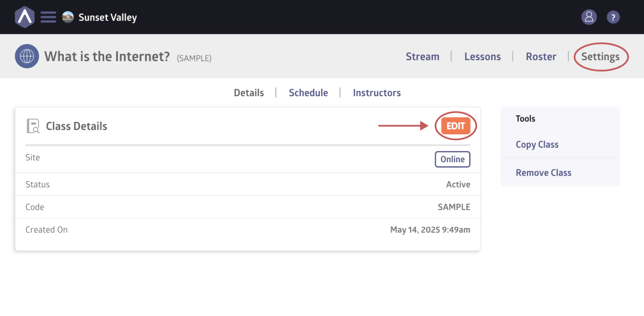Select the Details sub-tab

(249, 93)
